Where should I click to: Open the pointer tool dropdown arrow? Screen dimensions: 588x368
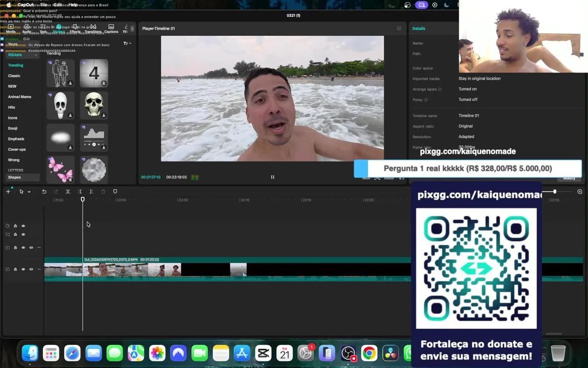click(29, 192)
